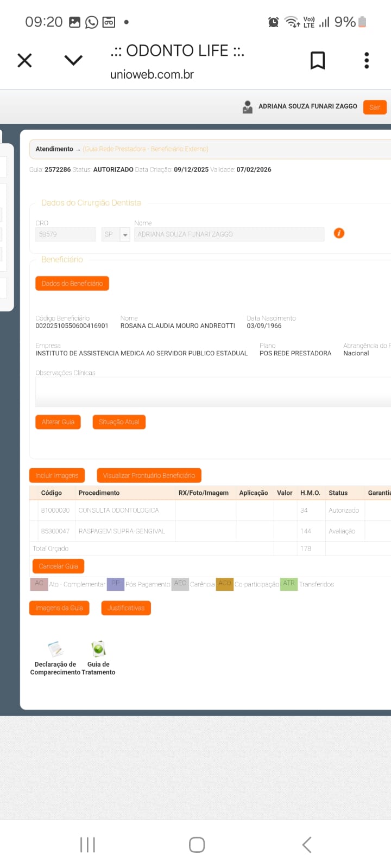Click the code 81000030 cell

55,510
